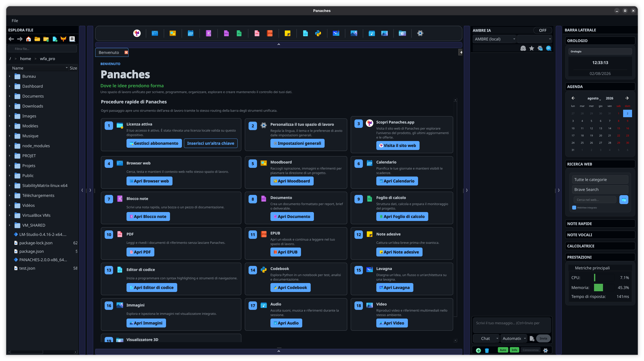Click the Apri Moodboard button

tap(292, 181)
